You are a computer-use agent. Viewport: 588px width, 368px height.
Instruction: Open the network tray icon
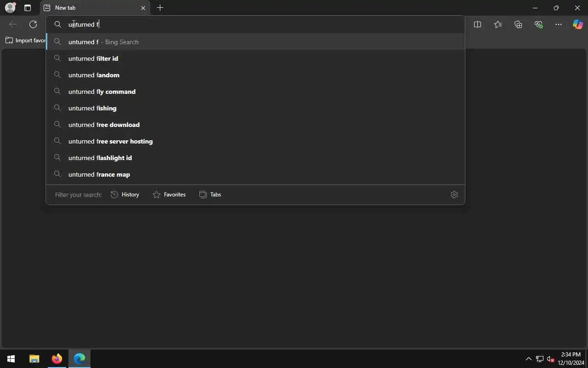tap(540, 359)
